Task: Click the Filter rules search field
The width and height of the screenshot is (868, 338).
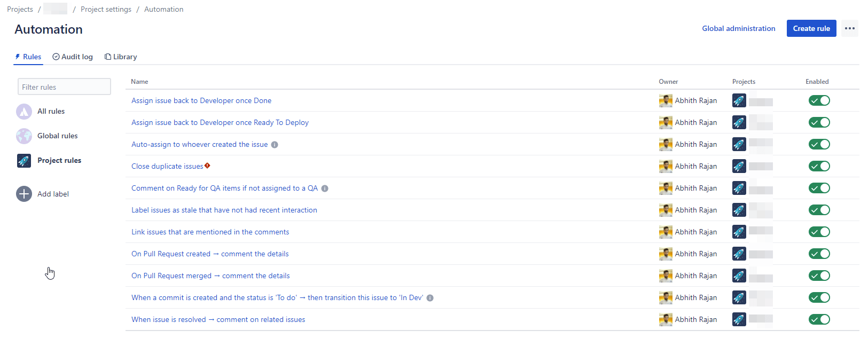Action: 64,87
